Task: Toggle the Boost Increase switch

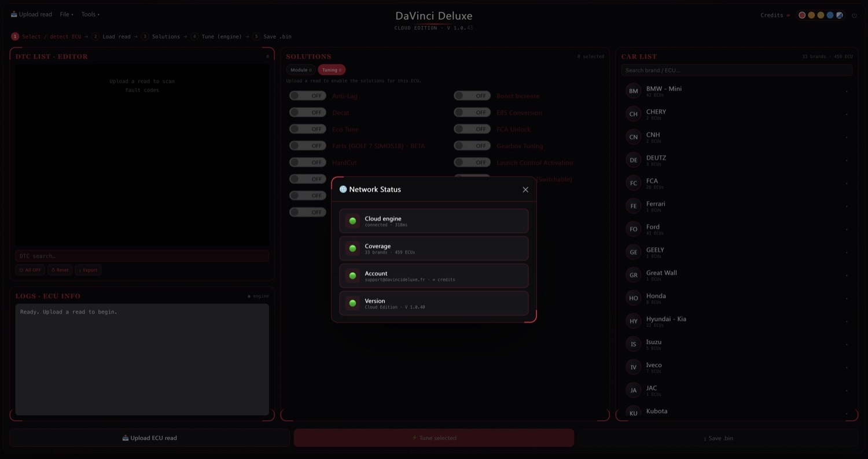Action: 472,96
